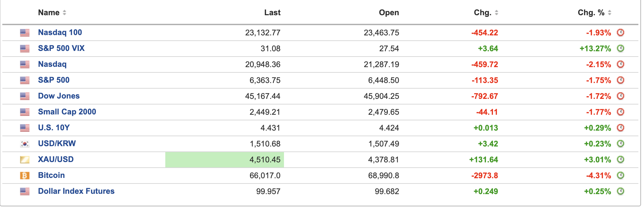The image size is (644, 207).
Task: Click the gold bar icon beside XAU/USD
Action: pyautogui.click(x=25, y=160)
